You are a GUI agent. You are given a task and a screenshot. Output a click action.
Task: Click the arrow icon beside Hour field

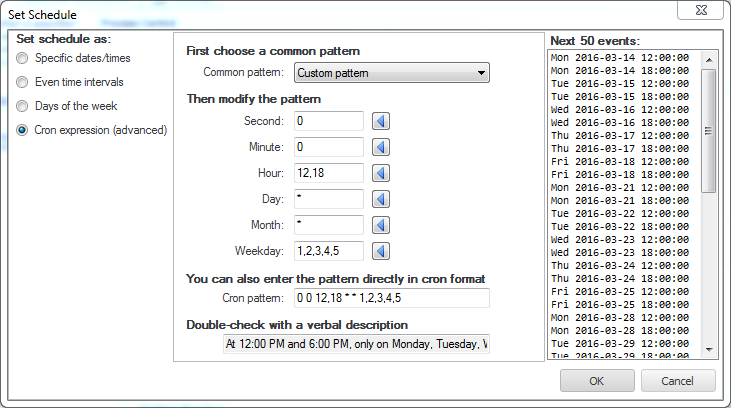(x=381, y=173)
